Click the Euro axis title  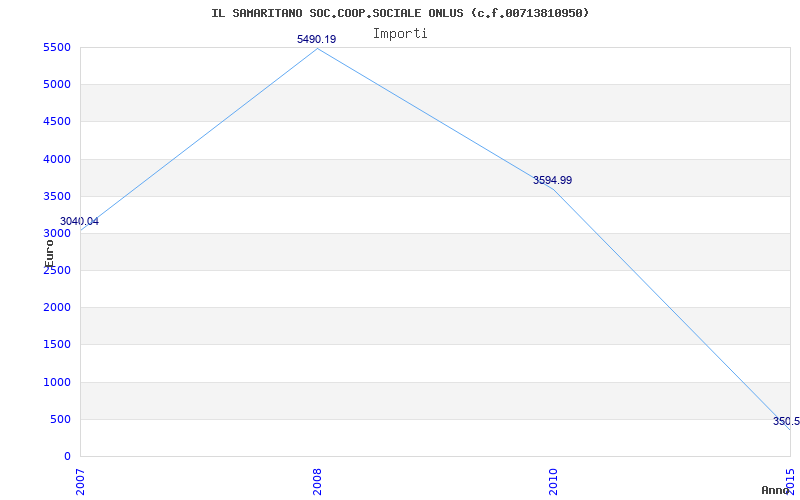pyautogui.click(x=49, y=254)
